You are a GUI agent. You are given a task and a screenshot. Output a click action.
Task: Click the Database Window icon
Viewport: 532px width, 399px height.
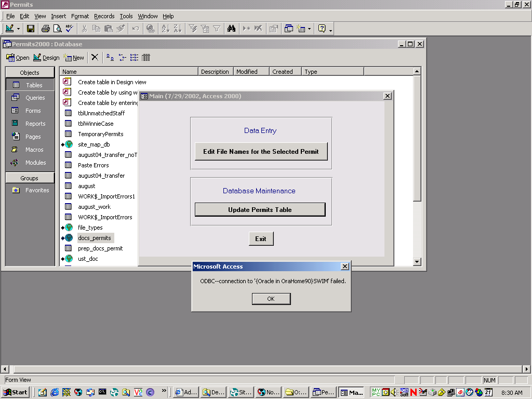pyautogui.click(x=289, y=29)
